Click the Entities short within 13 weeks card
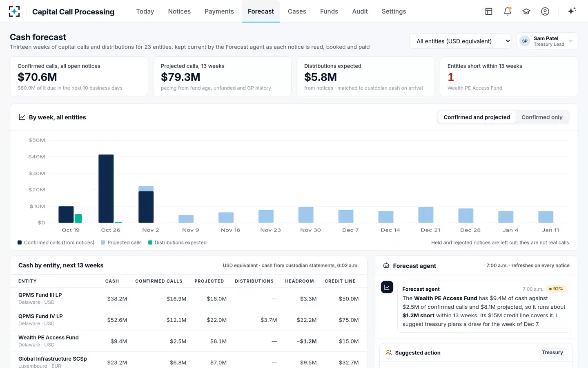This screenshot has height=368, width=588. click(509, 77)
